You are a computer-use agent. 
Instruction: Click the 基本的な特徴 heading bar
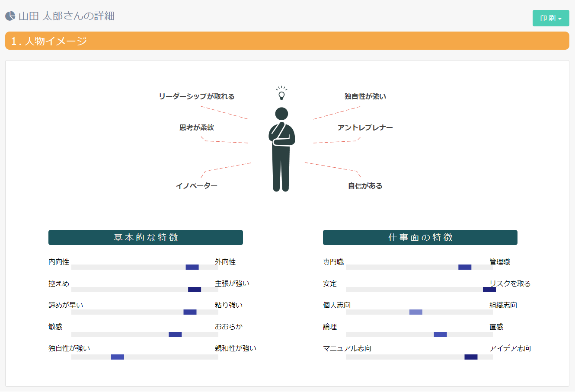[x=146, y=237]
